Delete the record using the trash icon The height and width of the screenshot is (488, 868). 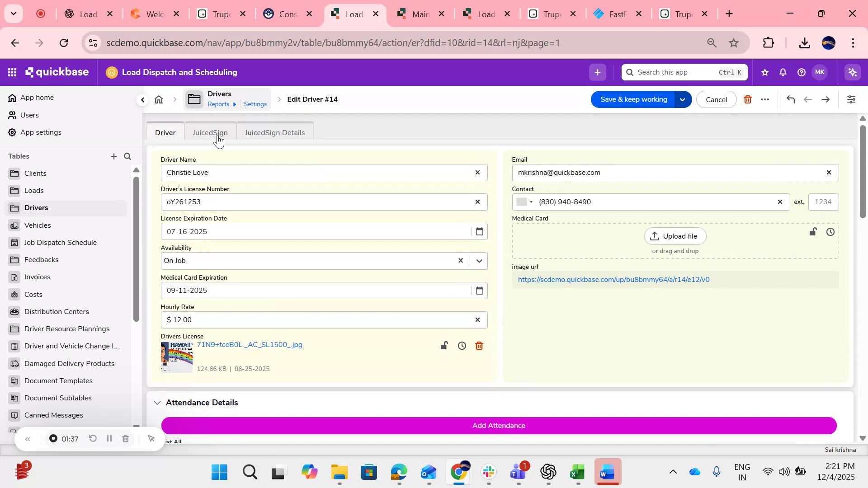click(748, 99)
